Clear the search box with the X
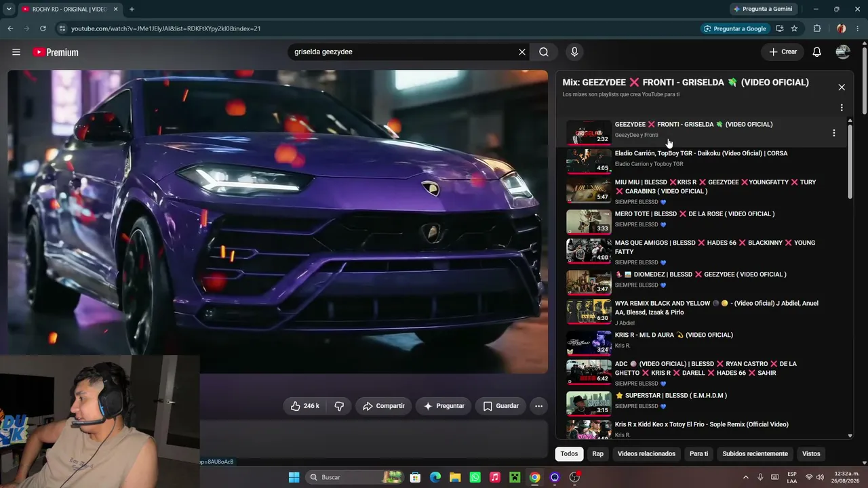This screenshot has height=488, width=868. (x=522, y=52)
